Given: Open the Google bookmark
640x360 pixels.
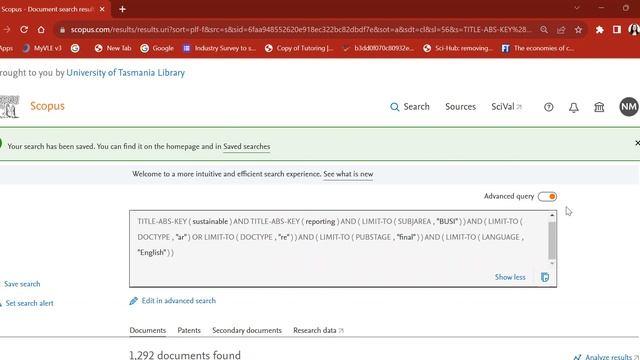Looking at the screenshot, I should [157, 48].
